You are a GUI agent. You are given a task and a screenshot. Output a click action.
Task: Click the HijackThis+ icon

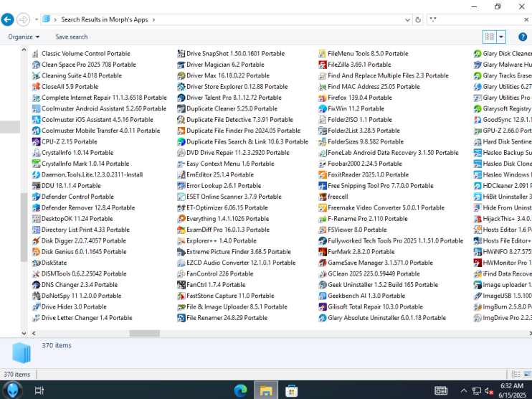click(x=478, y=219)
